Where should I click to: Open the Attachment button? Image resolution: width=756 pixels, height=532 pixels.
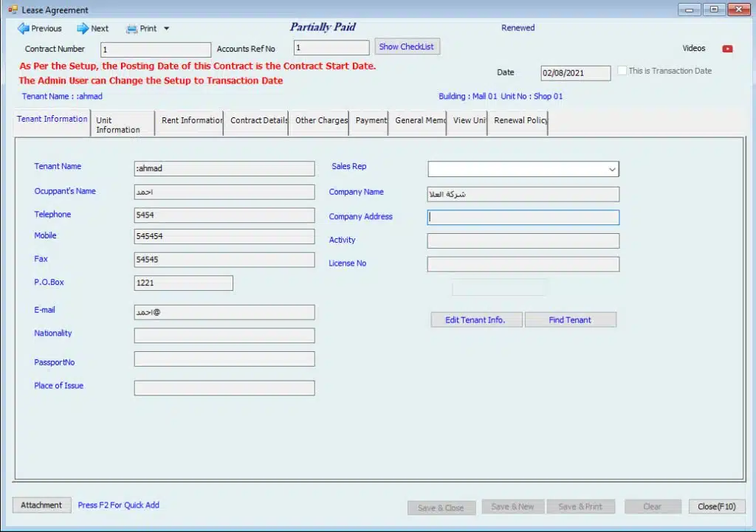[41, 505]
